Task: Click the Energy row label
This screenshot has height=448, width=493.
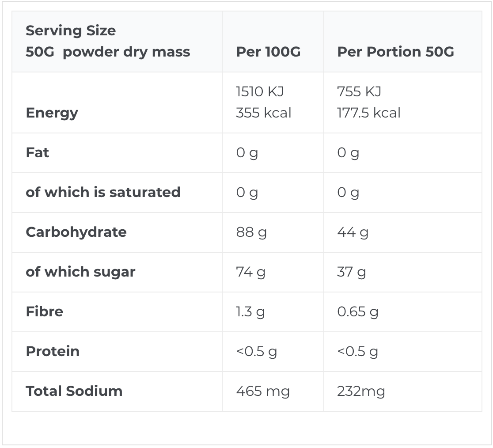Action: (52, 113)
